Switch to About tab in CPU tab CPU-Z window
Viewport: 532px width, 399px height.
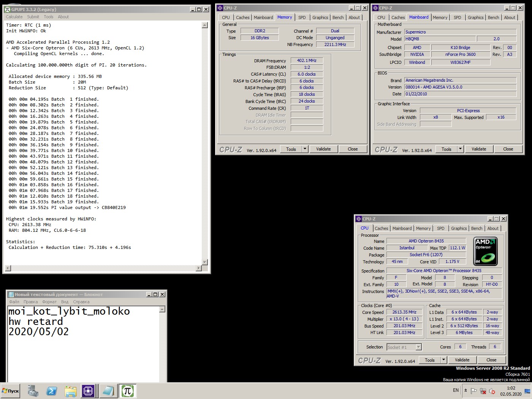pos(493,228)
